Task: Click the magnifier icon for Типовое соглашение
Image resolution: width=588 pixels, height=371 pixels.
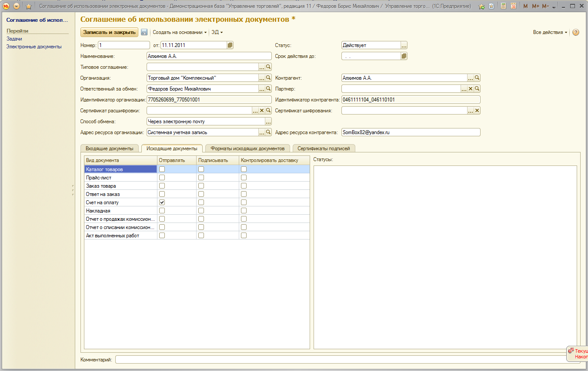Action: click(x=268, y=67)
